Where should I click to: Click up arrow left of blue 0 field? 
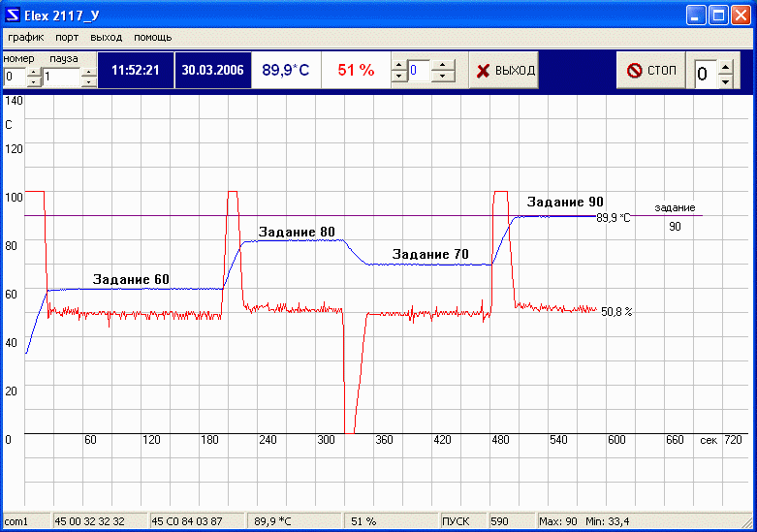[399, 65]
